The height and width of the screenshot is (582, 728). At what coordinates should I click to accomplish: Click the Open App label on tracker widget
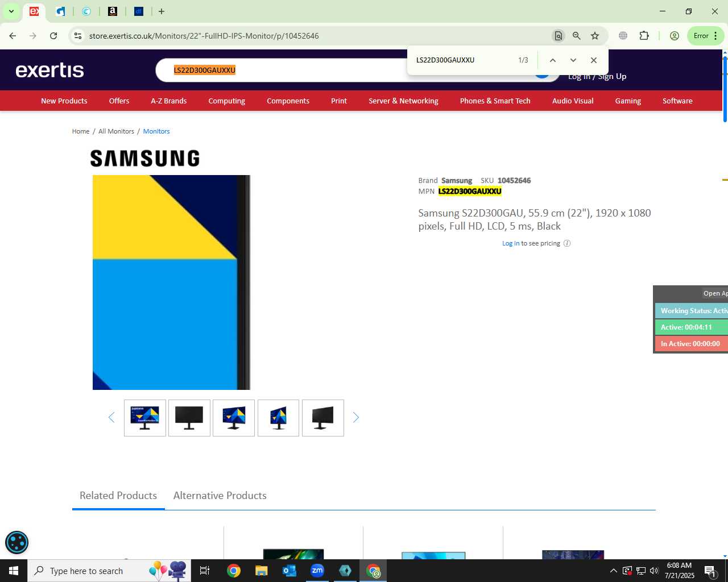coord(715,294)
